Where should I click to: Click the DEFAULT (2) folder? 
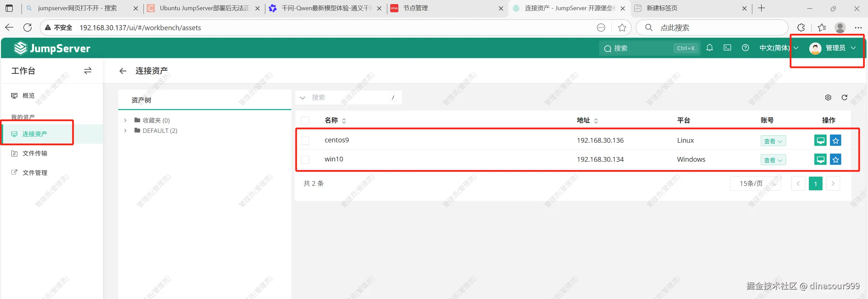tap(156, 130)
